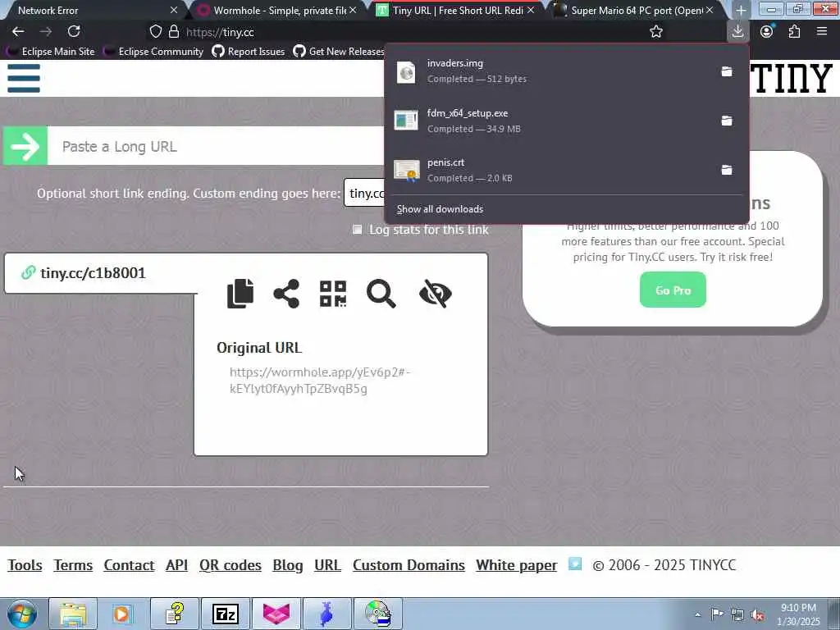Click the Paste a Long URL field
Screen dimensions: 840x630
[216, 146]
